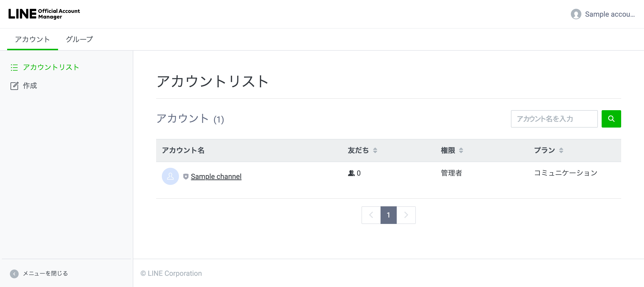Screen dimensions: 644x287
Task: Click the green search button
Action: click(x=611, y=119)
